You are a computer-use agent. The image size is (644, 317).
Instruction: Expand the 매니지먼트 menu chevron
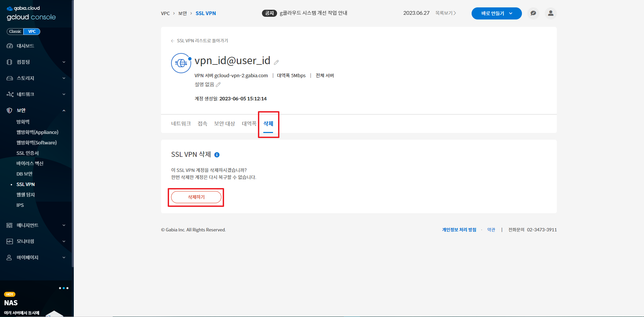click(x=64, y=225)
